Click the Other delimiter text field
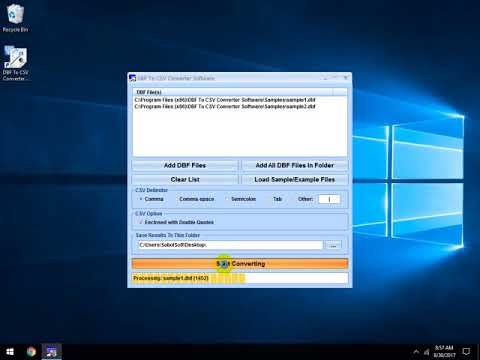480x360 pixels. pos(329,199)
